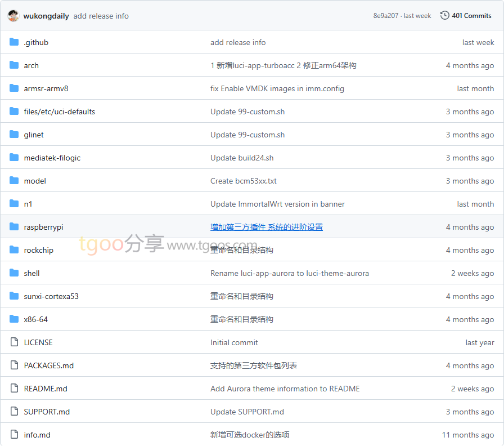
Task: Click the raspberrypi folder icon
Action: (x=14, y=227)
